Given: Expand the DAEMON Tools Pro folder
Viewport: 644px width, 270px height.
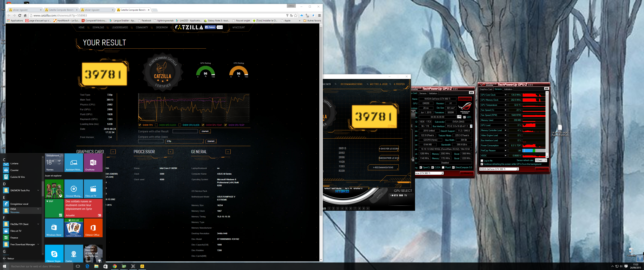Looking at the screenshot, I should (38, 190).
